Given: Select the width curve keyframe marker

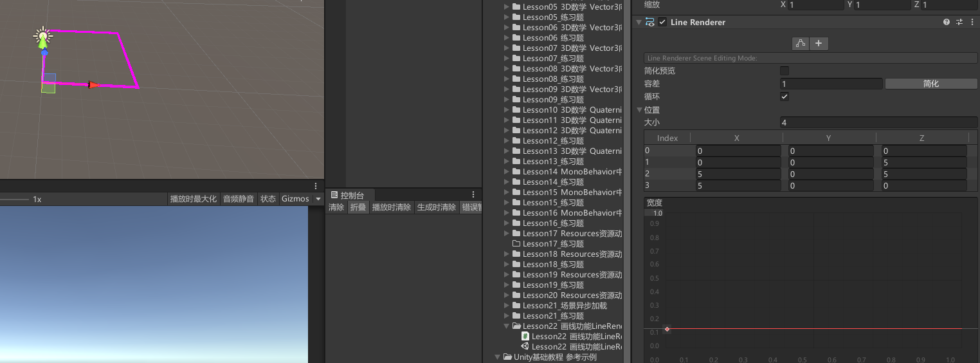Looking at the screenshot, I should point(667,329).
